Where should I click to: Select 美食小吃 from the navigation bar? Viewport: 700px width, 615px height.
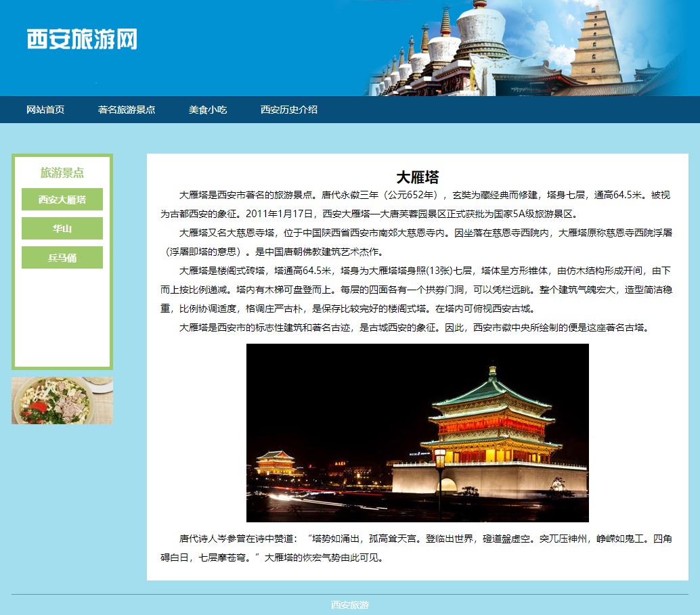pos(208,110)
